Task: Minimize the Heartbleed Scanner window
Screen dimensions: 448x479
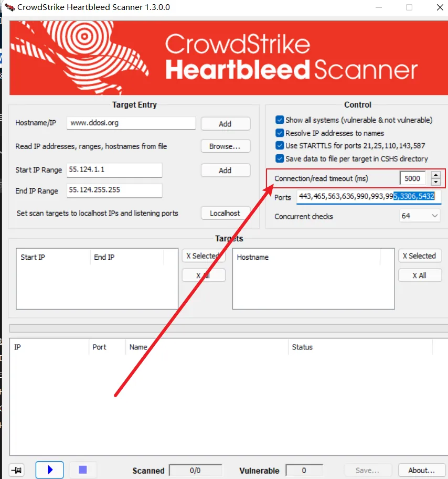Action: 379,7
